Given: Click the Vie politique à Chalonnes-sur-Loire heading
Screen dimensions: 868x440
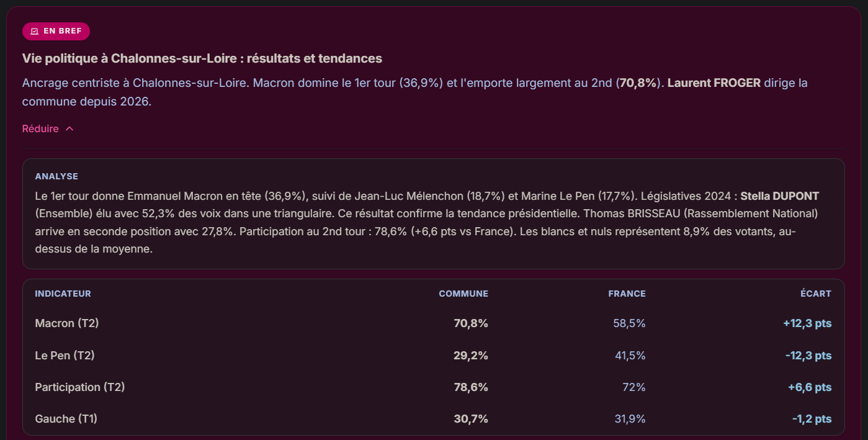Looking at the screenshot, I should click(x=202, y=58).
